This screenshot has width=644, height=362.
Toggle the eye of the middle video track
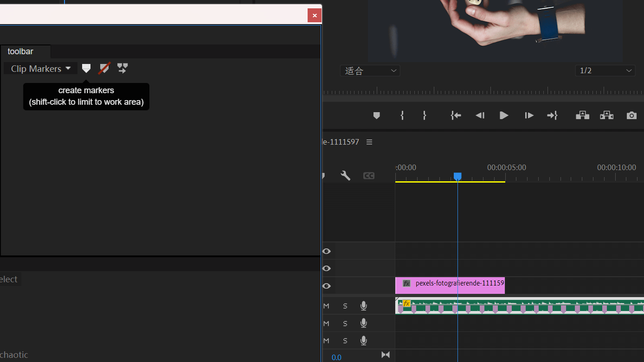click(x=327, y=268)
